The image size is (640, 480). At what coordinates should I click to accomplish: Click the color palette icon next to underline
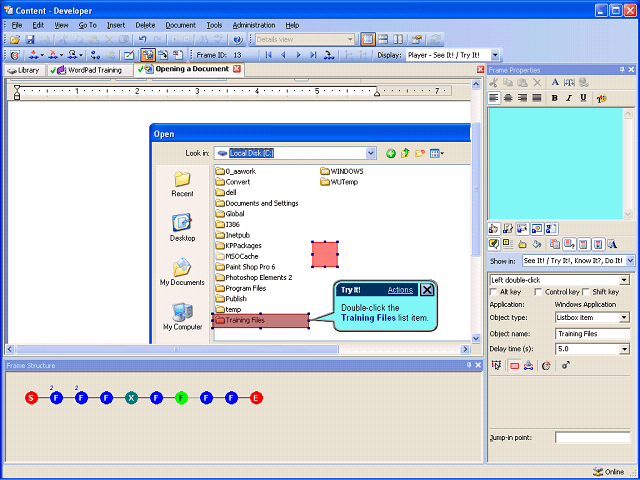pyautogui.click(x=601, y=98)
